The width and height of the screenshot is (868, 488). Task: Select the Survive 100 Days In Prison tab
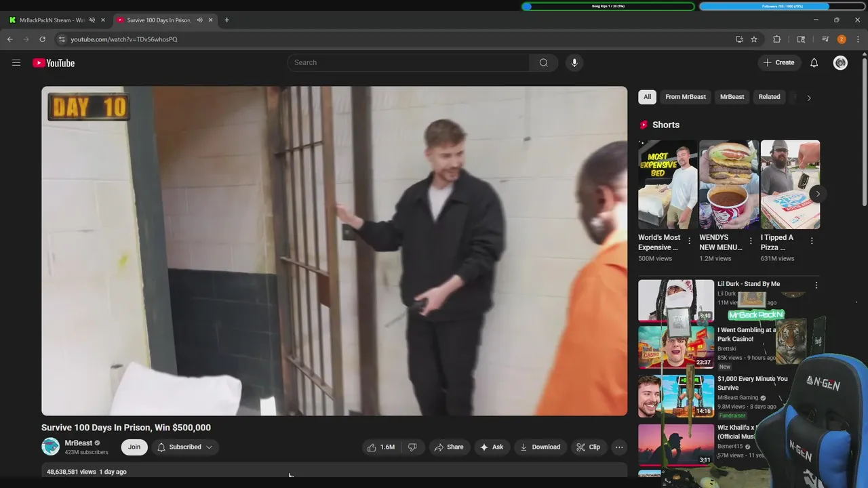coord(159,20)
